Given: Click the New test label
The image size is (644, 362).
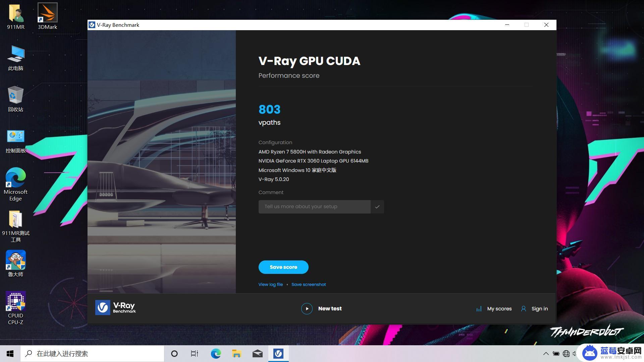Looking at the screenshot, I should [330, 309].
